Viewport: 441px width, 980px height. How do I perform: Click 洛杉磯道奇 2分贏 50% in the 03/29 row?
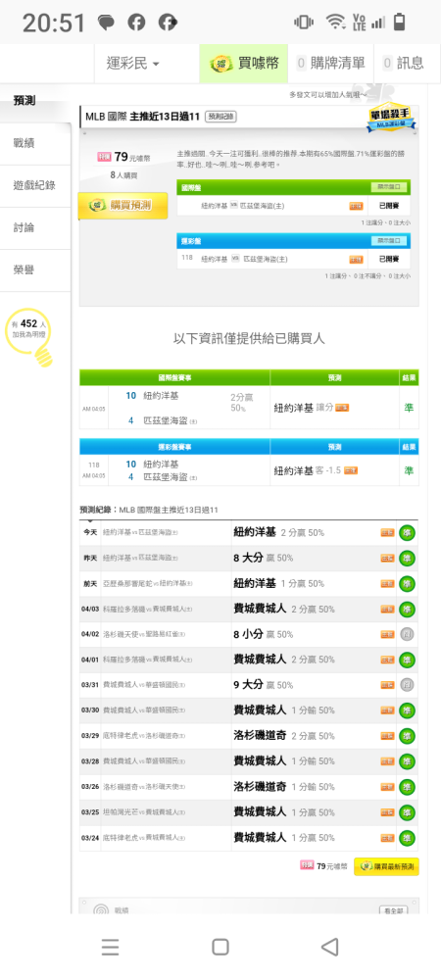(x=284, y=736)
